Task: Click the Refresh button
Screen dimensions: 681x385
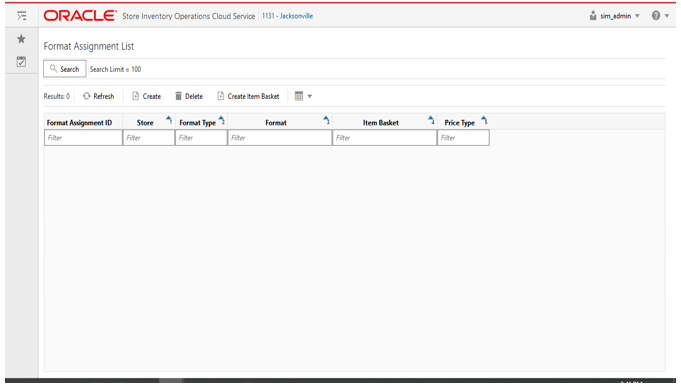Action: point(99,96)
